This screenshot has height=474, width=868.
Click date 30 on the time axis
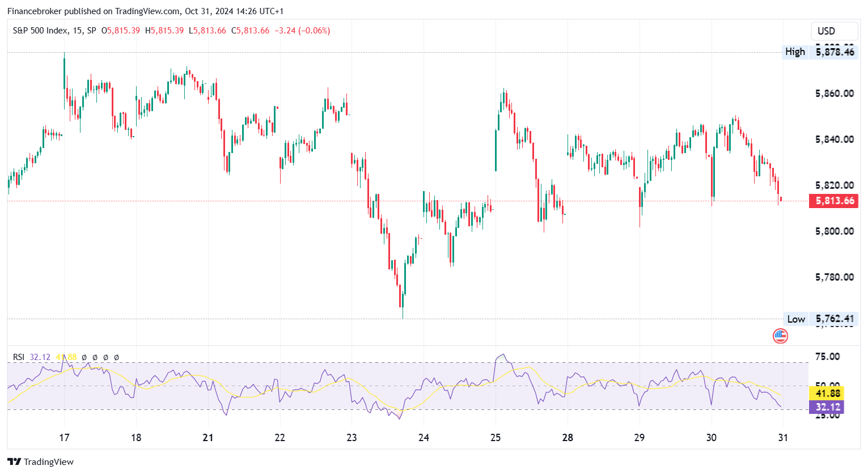711,438
